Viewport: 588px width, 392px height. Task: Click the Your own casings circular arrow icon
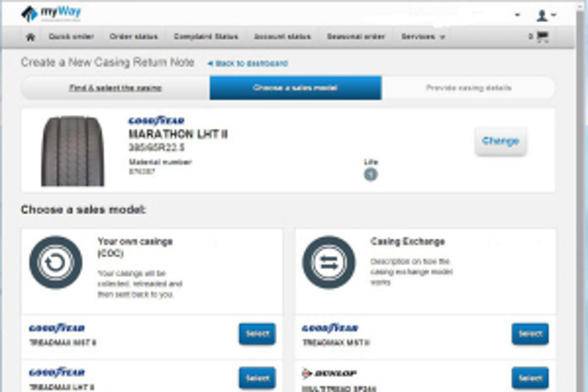(56, 262)
